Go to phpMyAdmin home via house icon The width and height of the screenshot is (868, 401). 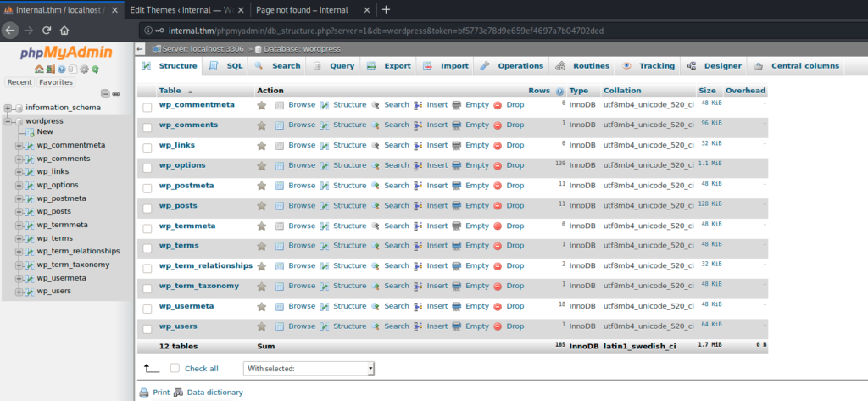pyautogui.click(x=39, y=70)
